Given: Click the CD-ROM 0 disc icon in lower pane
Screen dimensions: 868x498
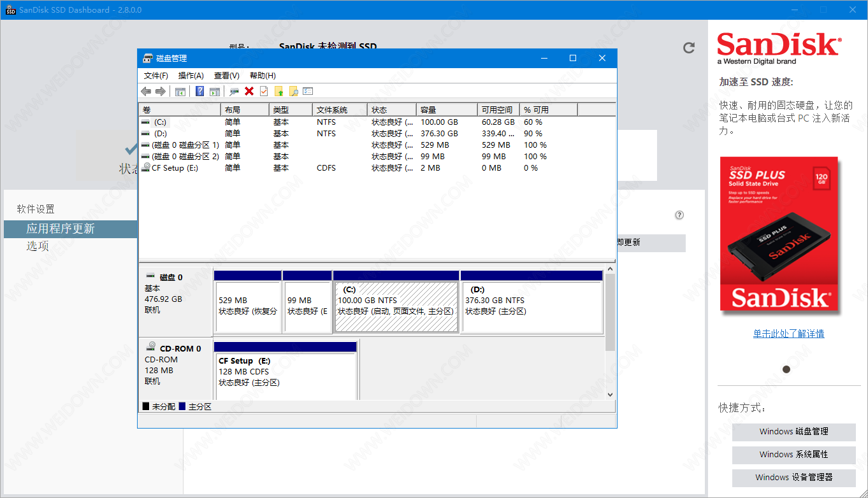Looking at the screenshot, I should pyautogui.click(x=151, y=347).
